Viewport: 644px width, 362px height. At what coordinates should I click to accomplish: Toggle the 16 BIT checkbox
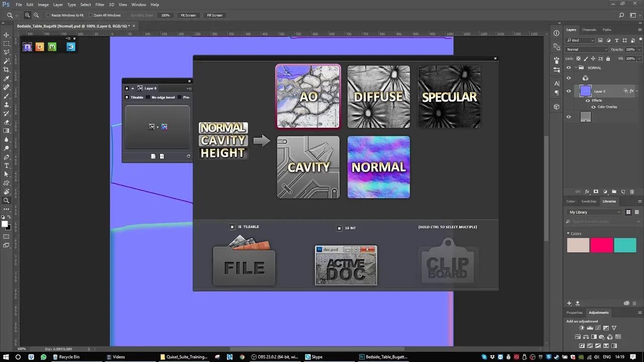[x=339, y=228]
